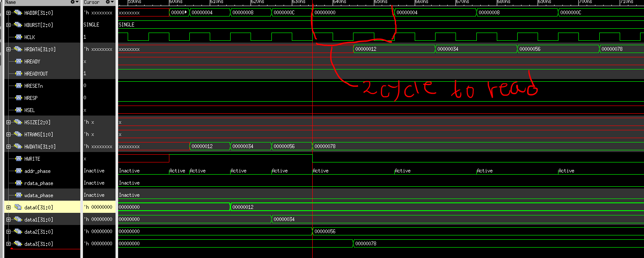Viewport: 644px width, 258px height.
Task: Click the HBURST cursor value SINGLE
Action: [91, 25]
